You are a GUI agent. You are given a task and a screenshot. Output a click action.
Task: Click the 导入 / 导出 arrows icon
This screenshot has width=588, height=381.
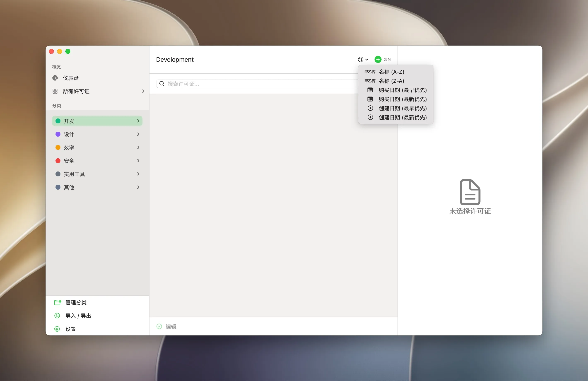click(x=57, y=316)
